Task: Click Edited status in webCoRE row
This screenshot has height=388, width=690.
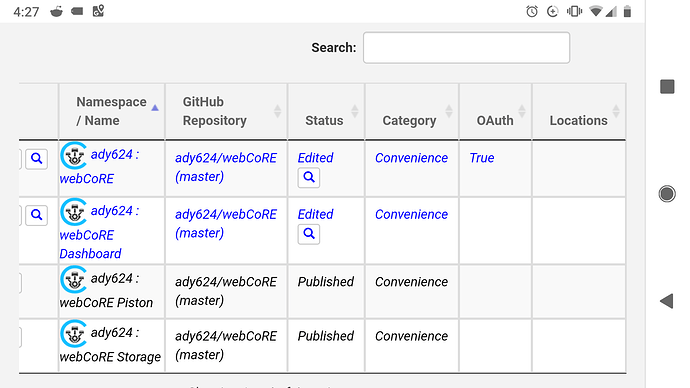Action: click(316, 158)
